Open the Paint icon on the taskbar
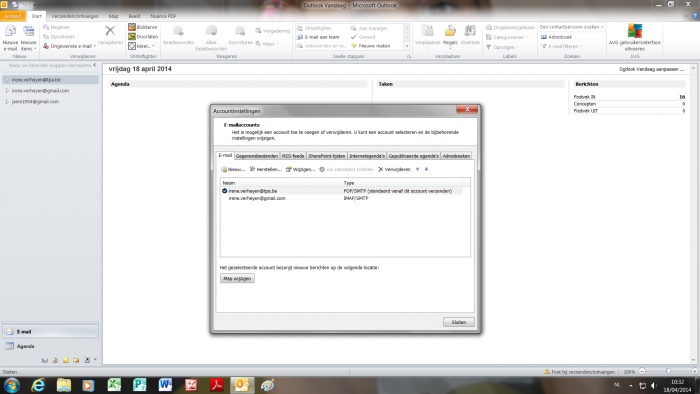Viewport: 700px width, 394px height. coord(267,385)
